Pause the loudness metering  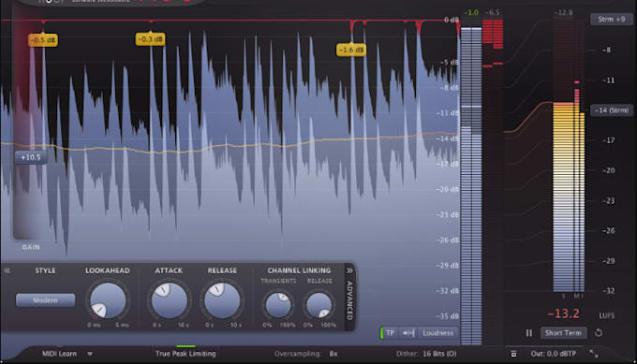529,333
